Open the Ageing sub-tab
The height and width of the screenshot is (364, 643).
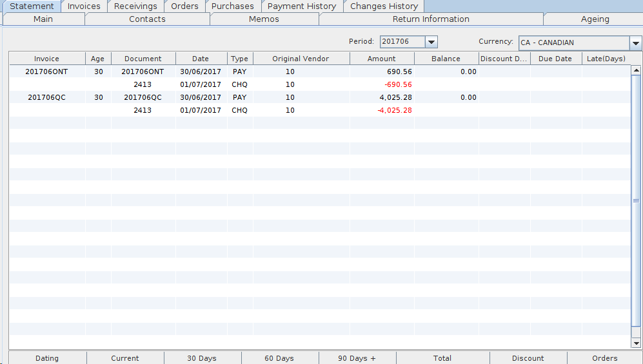595,19
